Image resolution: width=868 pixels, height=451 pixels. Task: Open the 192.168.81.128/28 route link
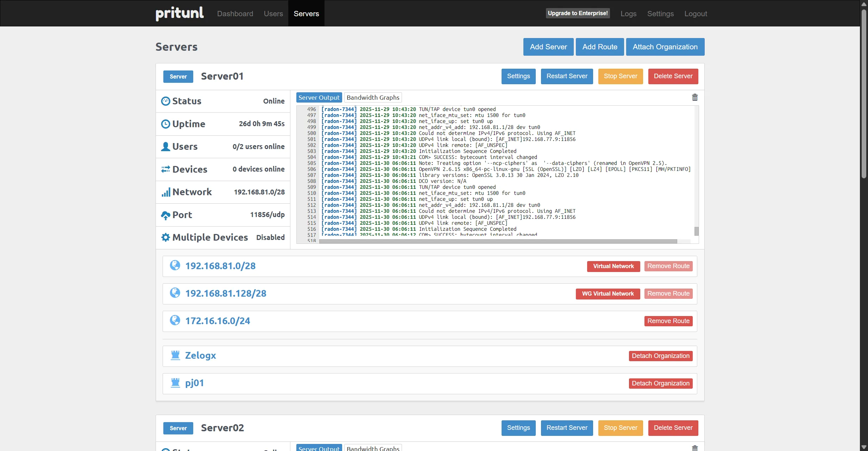click(226, 293)
